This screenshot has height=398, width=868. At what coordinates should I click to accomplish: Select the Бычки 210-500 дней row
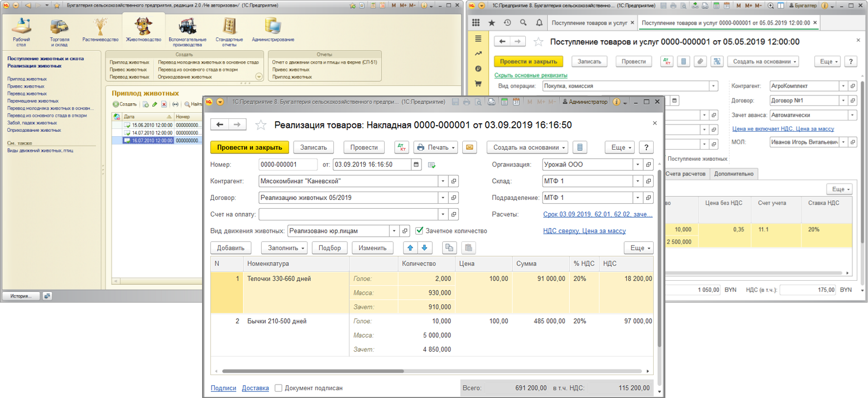click(x=432, y=335)
